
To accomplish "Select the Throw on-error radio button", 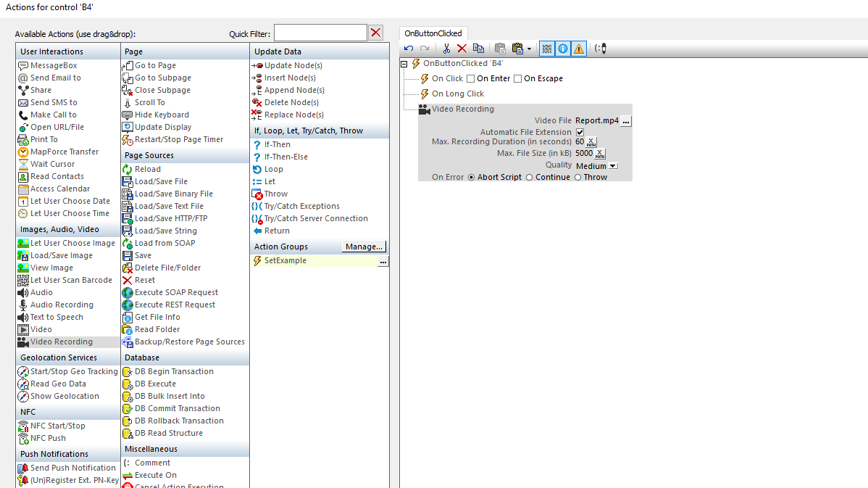I will pyautogui.click(x=577, y=177).
